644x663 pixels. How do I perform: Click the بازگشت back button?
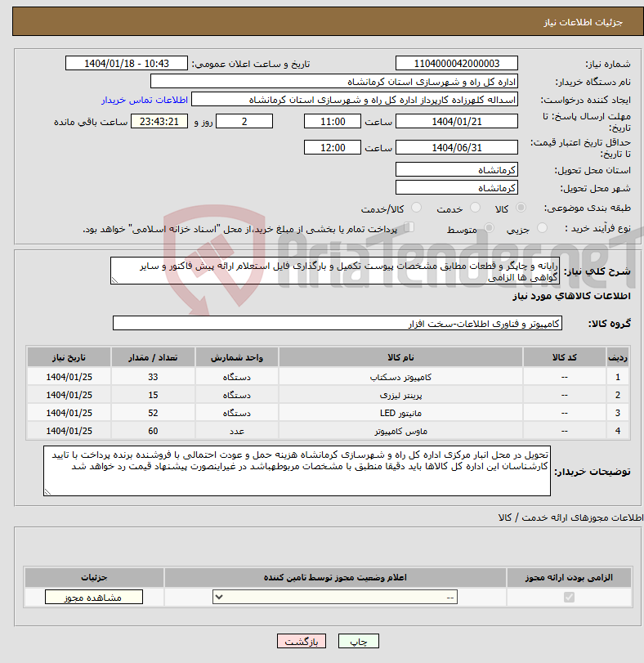click(x=302, y=641)
